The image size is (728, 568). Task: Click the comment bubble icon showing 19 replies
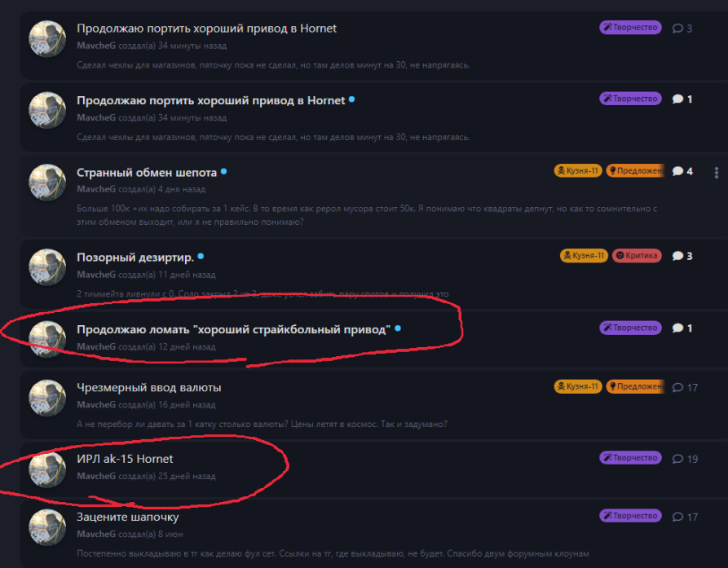point(677,459)
